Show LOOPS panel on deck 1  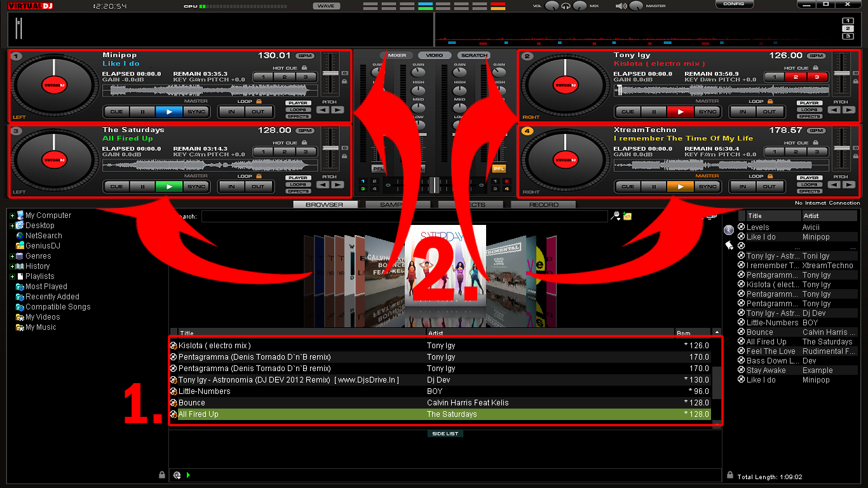coord(297,110)
